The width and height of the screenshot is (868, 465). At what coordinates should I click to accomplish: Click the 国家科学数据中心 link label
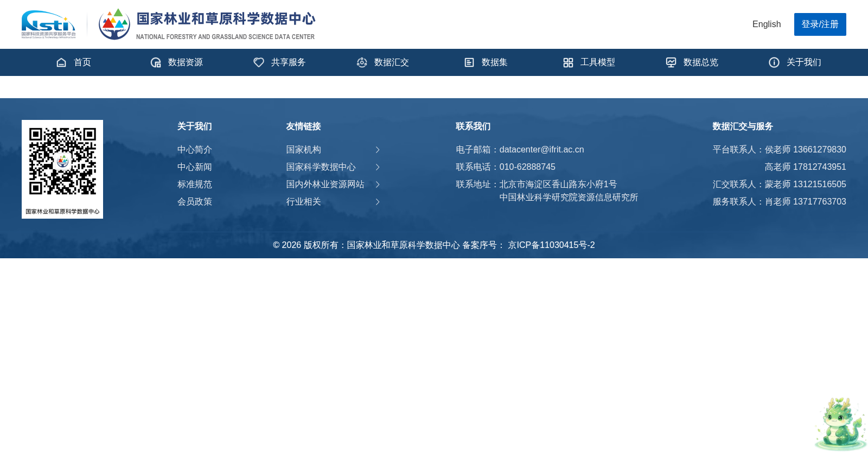[x=321, y=167]
